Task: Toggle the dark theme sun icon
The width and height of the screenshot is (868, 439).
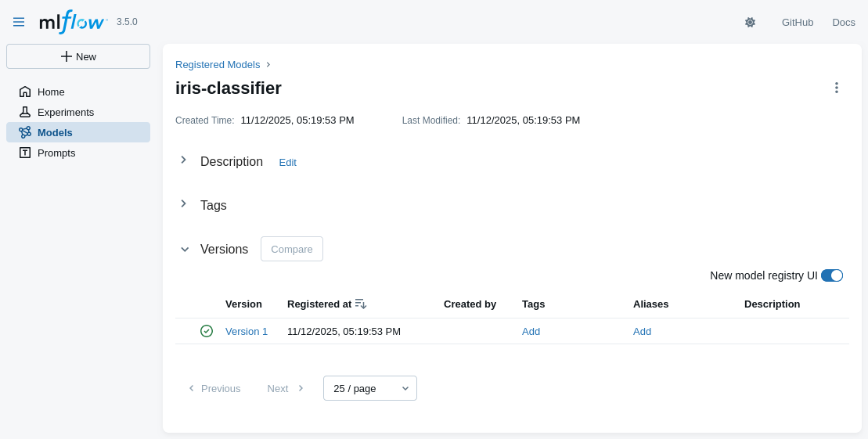Action: (750, 22)
